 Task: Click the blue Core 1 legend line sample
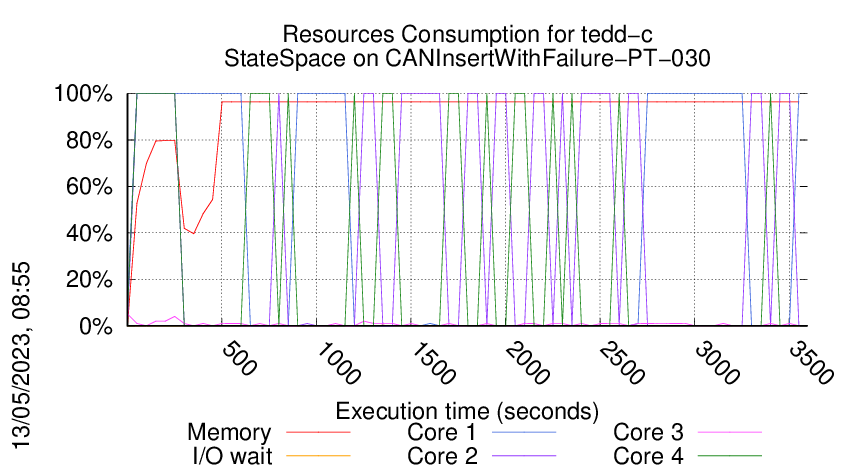(x=524, y=433)
